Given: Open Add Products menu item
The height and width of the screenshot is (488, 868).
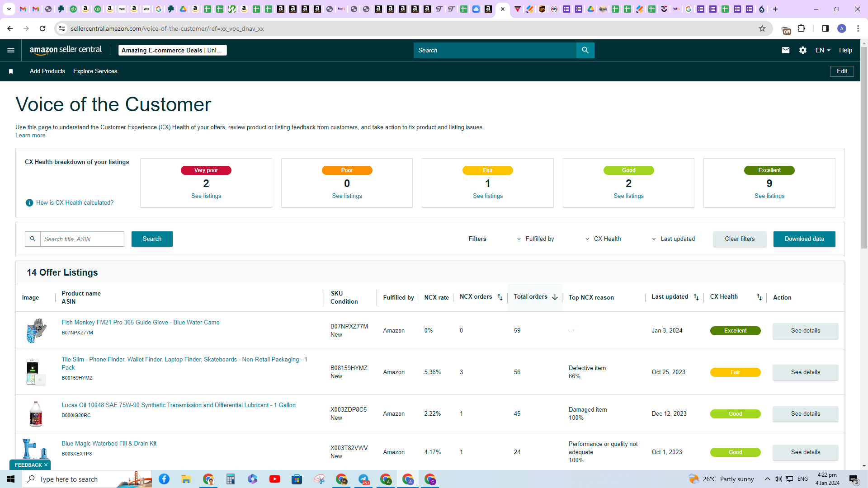Looking at the screenshot, I should (47, 71).
